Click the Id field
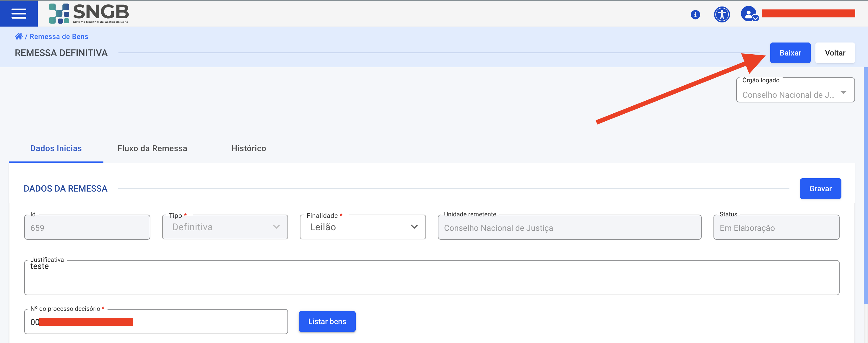 [87, 227]
